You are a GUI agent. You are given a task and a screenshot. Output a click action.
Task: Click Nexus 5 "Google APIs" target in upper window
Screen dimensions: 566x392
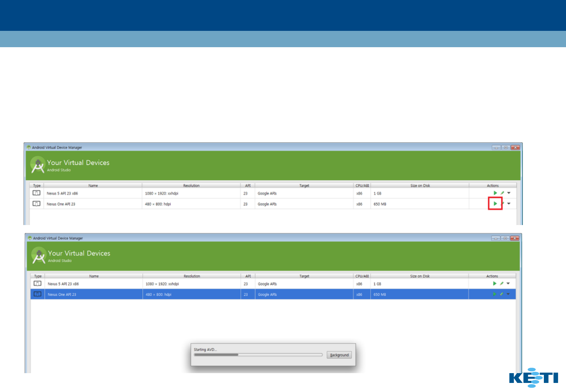click(x=267, y=193)
